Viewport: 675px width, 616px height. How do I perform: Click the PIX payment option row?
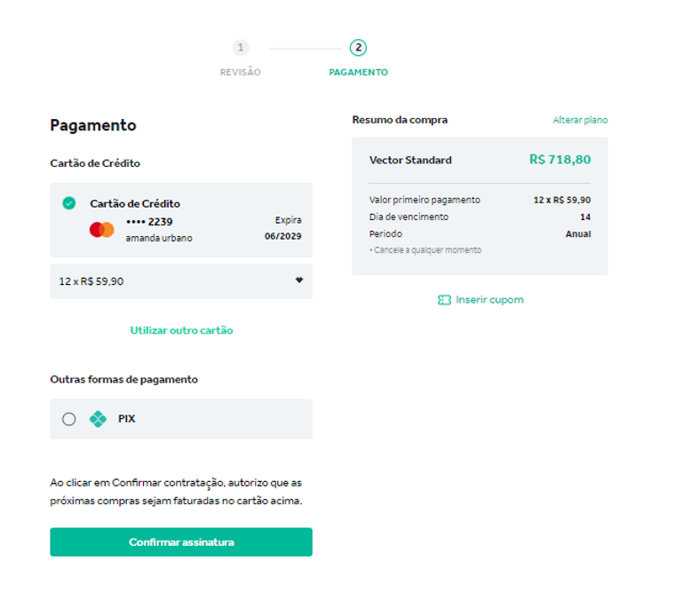pyautogui.click(x=181, y=419)
